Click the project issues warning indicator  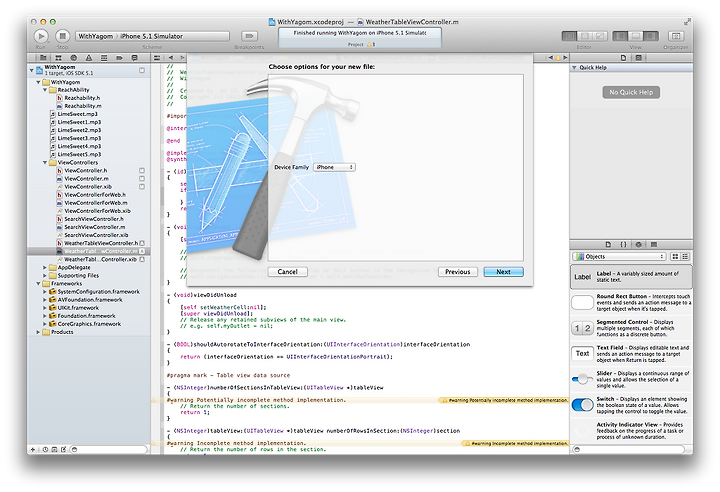coord(371,45)
